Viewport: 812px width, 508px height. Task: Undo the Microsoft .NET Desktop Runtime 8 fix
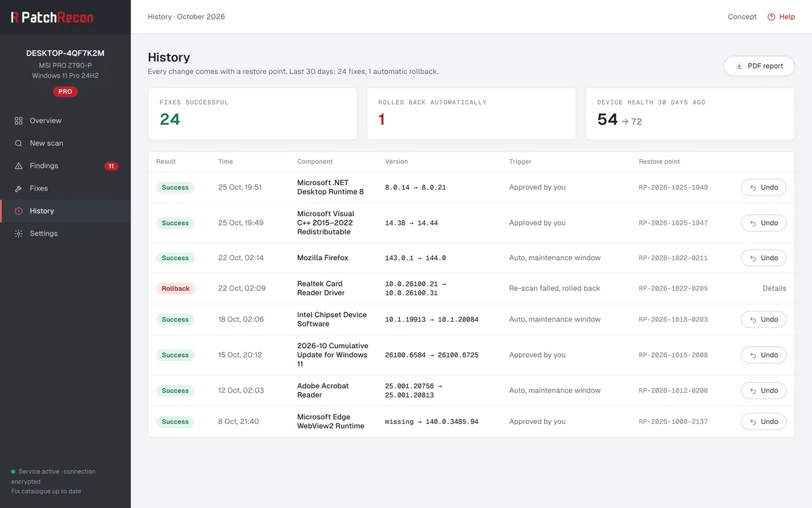(x=763, y=188)
